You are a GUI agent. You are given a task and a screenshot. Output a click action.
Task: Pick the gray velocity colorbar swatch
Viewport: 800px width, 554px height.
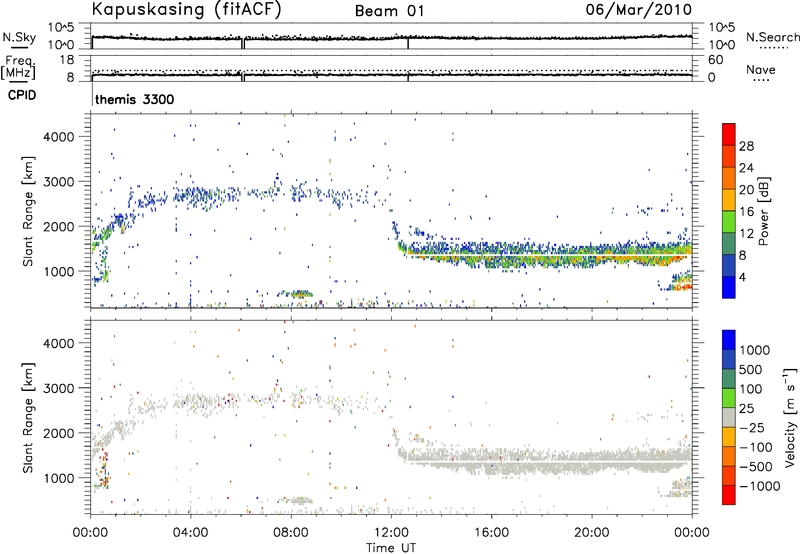tap(729, 417)
